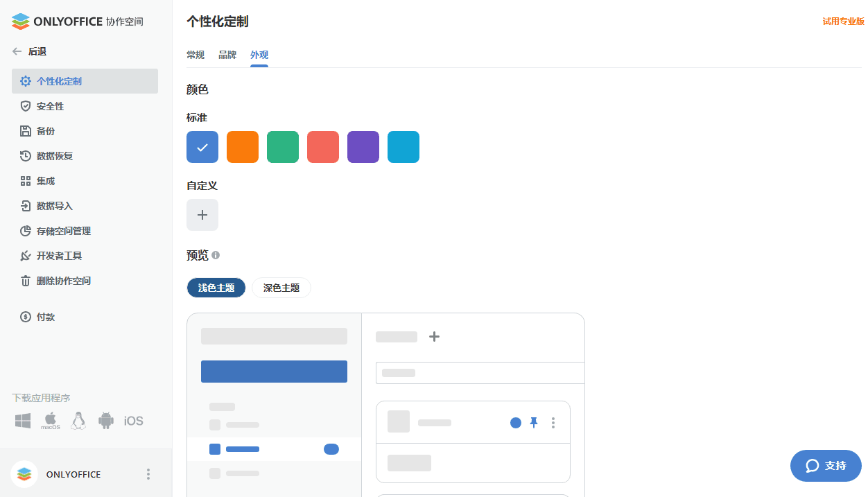Select the blue standard color
Screen dimensions: 868x497
click(x=202, y=147)
